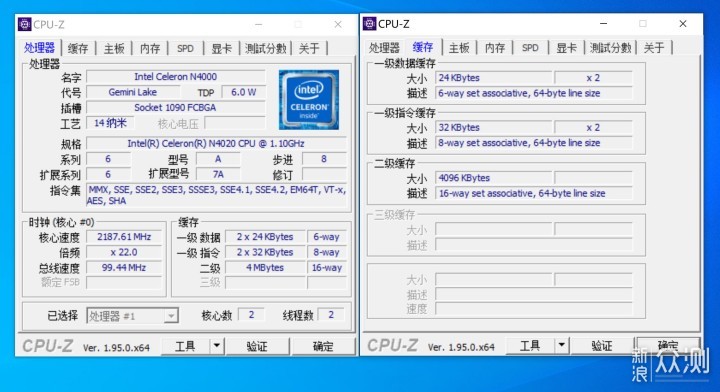The width and height of the screenshot is (720, 392).
Task: Click the instruction set text MMX, SSE, SSE2
Action: tap(216, 195)
